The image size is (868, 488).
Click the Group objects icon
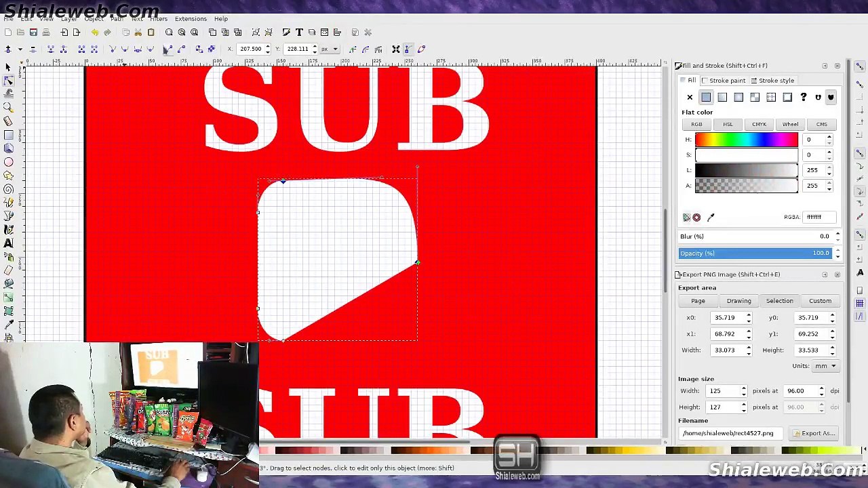[x=256, y=33]
